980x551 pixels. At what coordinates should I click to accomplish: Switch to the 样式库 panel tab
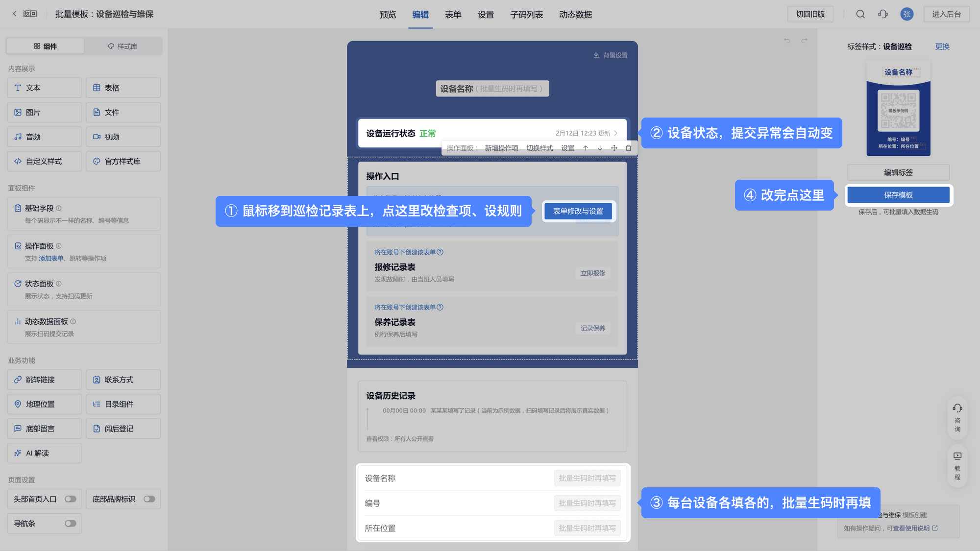[122, 46]
